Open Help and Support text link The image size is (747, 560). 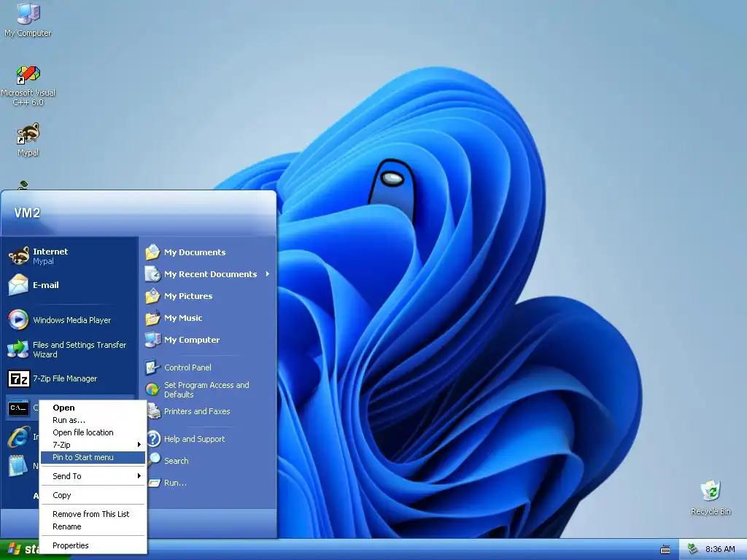pos(194,439)
